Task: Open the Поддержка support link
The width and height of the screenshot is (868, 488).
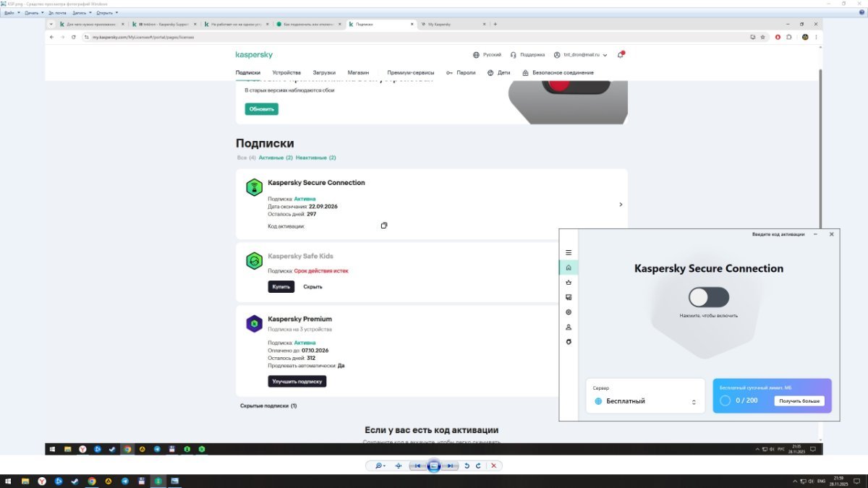Action: (x=527, y=55)
